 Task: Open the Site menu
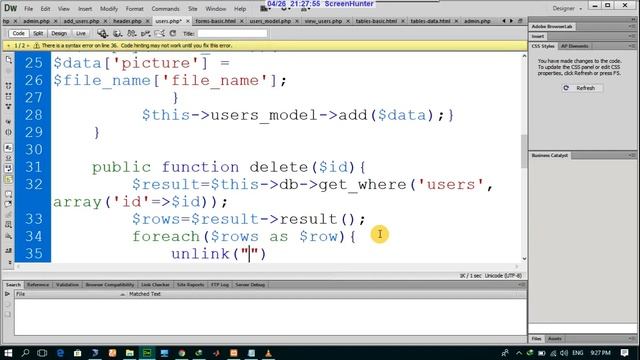(193, 9)
